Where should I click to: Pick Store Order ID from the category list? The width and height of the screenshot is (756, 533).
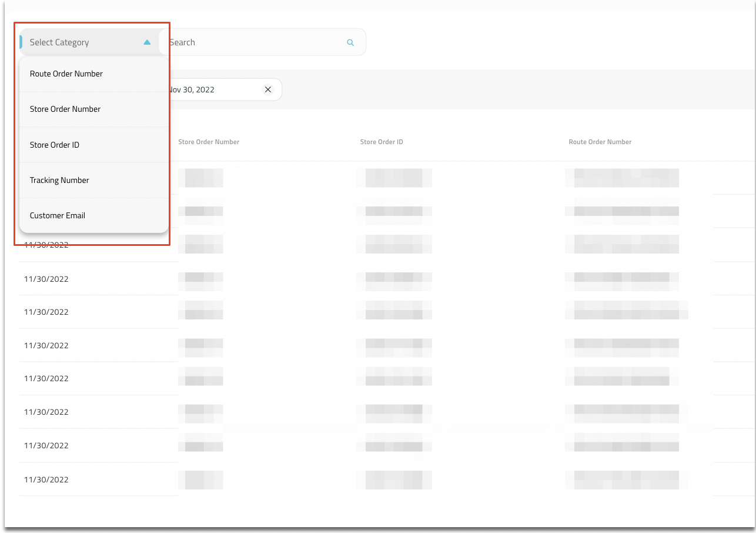[x=55, y=145]
